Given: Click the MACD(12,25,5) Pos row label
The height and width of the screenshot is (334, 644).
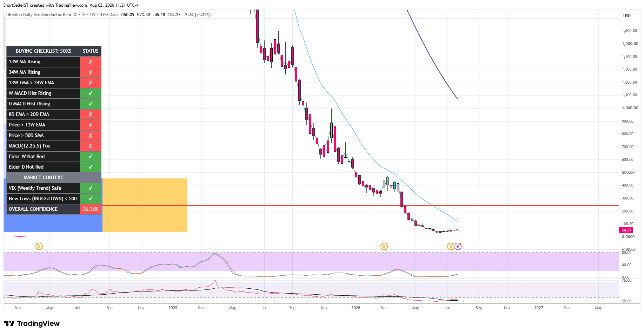Looking at the screenshot, I should point(29,146).
